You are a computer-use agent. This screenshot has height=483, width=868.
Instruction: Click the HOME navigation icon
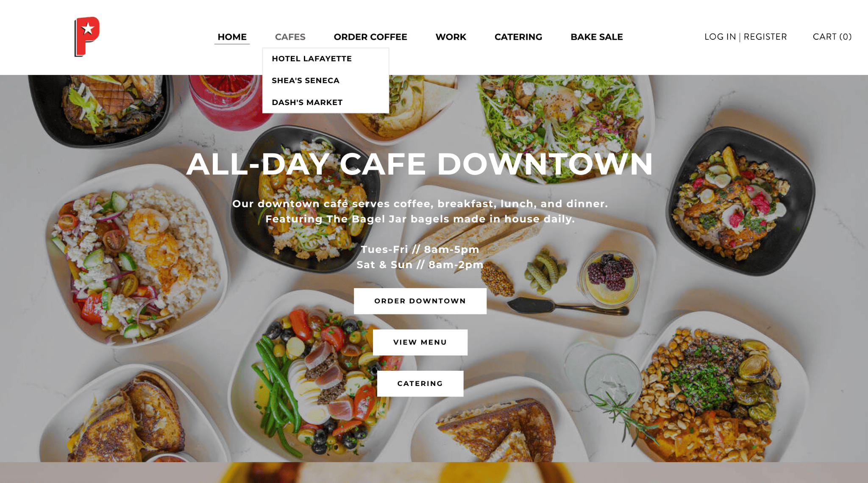(231, 37)
